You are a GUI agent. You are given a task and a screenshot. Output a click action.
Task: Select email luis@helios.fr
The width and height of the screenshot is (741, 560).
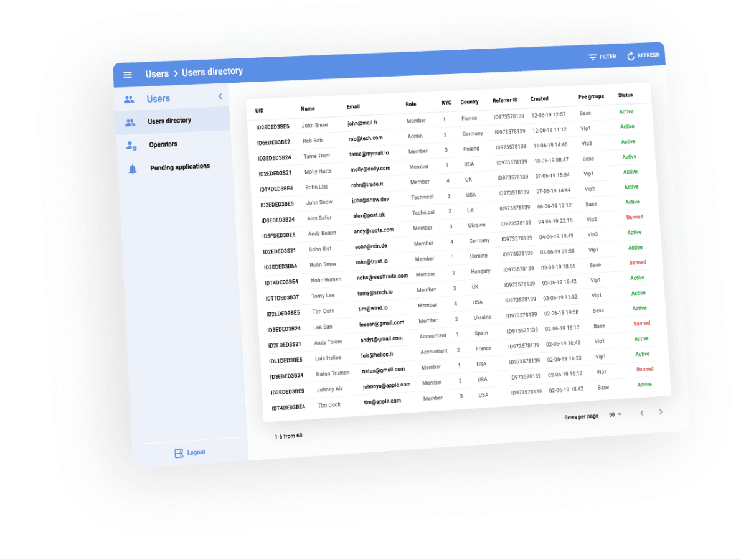click(x=377, y=355)
